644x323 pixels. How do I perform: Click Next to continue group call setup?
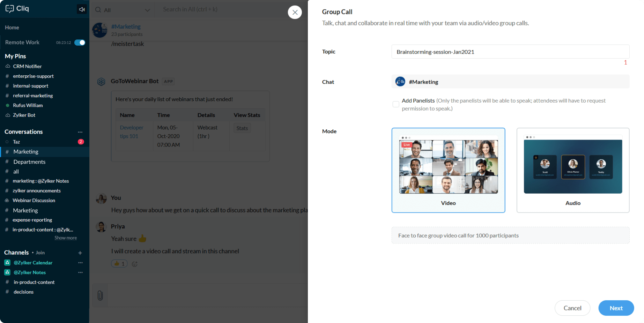pos(616,308)
